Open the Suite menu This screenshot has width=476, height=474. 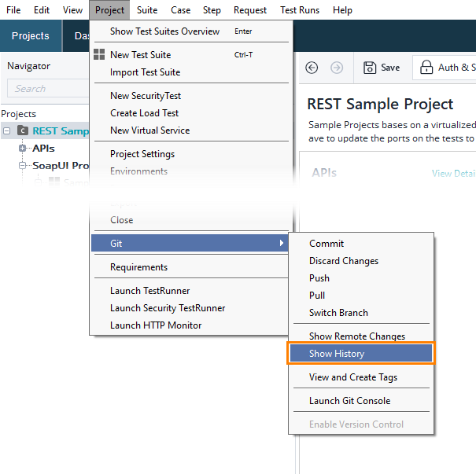tap(147, 10)
